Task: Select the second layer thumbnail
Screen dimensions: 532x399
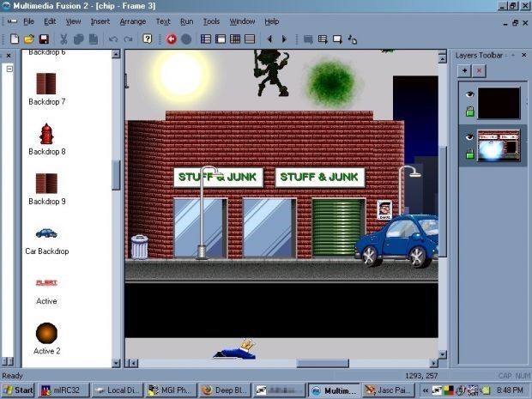Action: click(x=499, y=145)
